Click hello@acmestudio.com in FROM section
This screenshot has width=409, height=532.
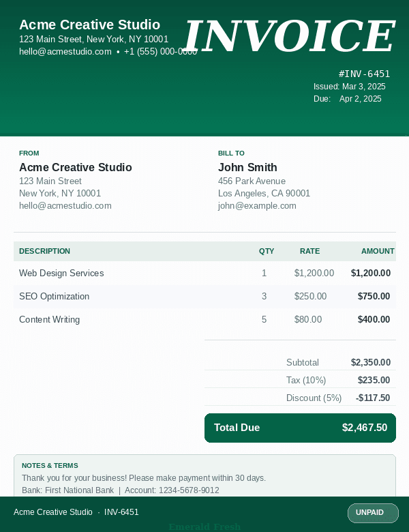click(65, 205)
